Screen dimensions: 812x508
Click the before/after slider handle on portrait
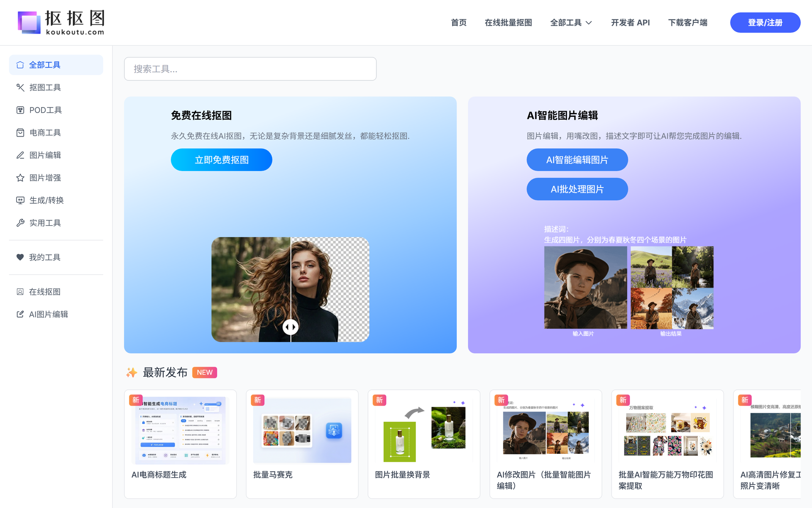[291, 327]
